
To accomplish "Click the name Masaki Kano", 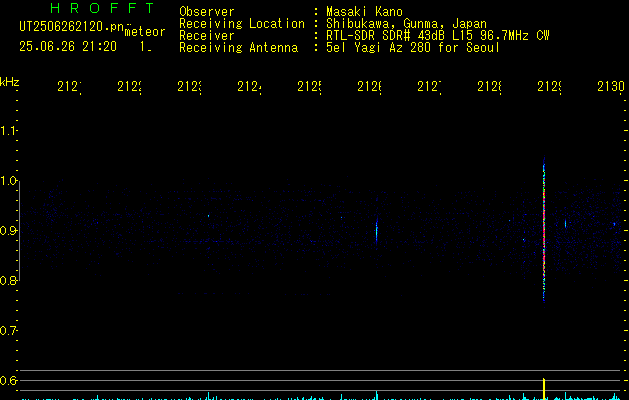I will coord(364,12).
